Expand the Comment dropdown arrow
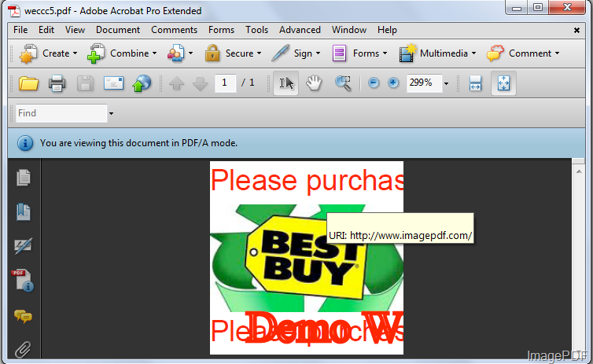This screenshot has height=364, width=593. coord(557,53)
